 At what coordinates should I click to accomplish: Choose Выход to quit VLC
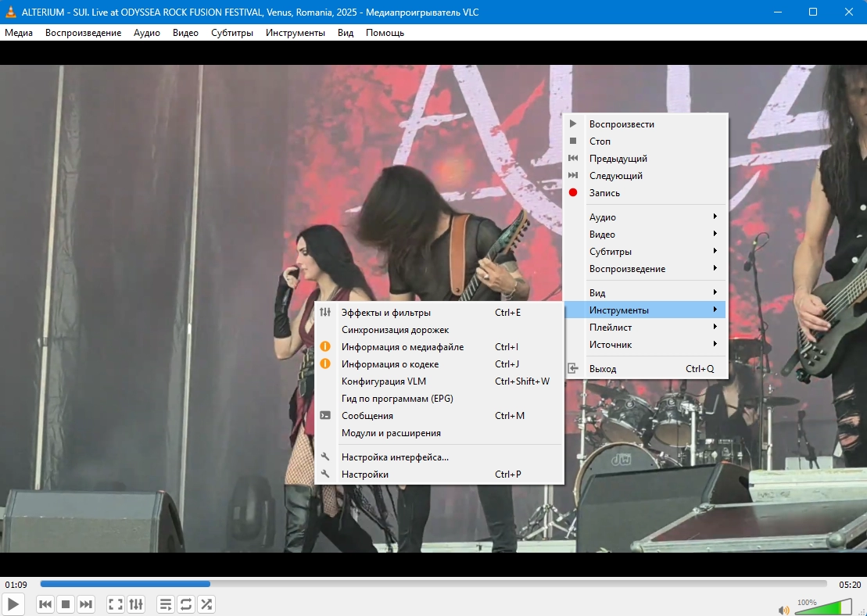pyautogui.click(x=603, y=369)
